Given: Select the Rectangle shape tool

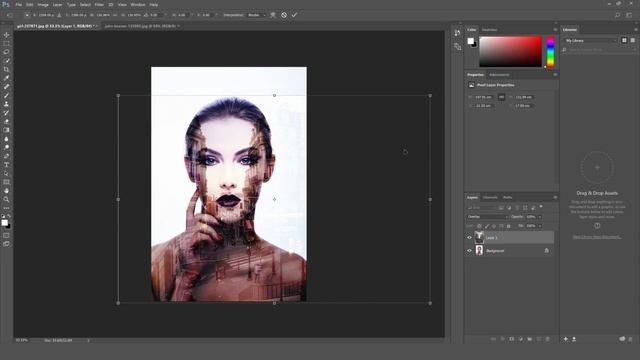Looking at the screenshot, I should [6, 182].
